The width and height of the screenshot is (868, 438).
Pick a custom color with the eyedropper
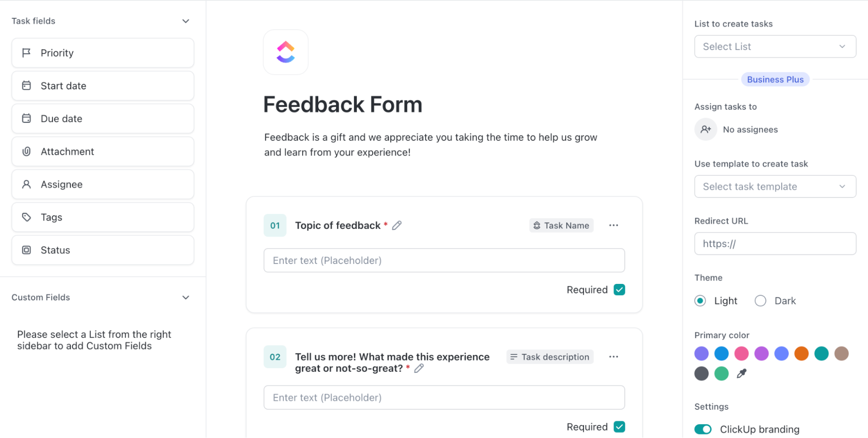click(741, 373)
